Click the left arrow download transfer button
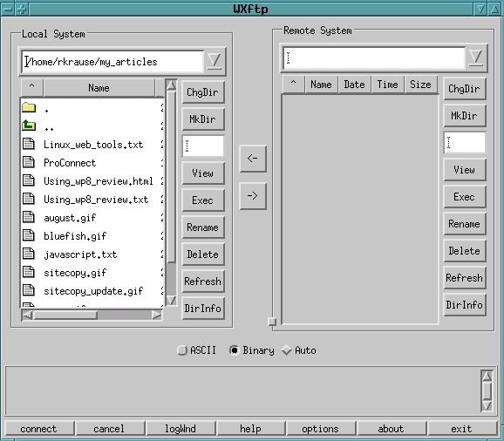This screenshot has height=441, width=504. coord(253,159)
